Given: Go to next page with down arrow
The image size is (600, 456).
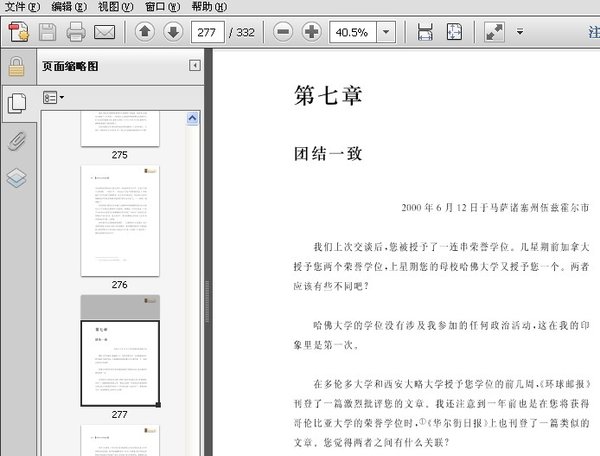Looking at the screenshot, I should pyautogui.click(x=173, y=32).
